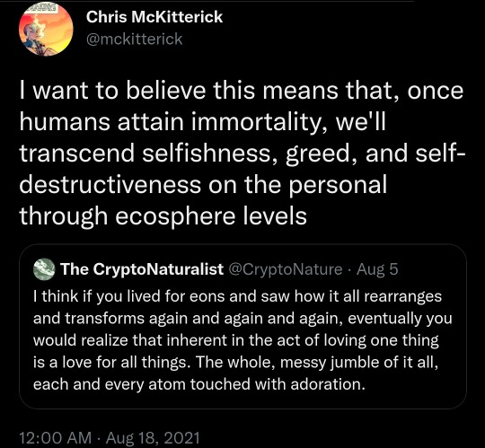This screenshot has width=485, height=448.
Task: Click the word destructiveness in the tweet
Action: pyautogui.click(x=110, y=185)
